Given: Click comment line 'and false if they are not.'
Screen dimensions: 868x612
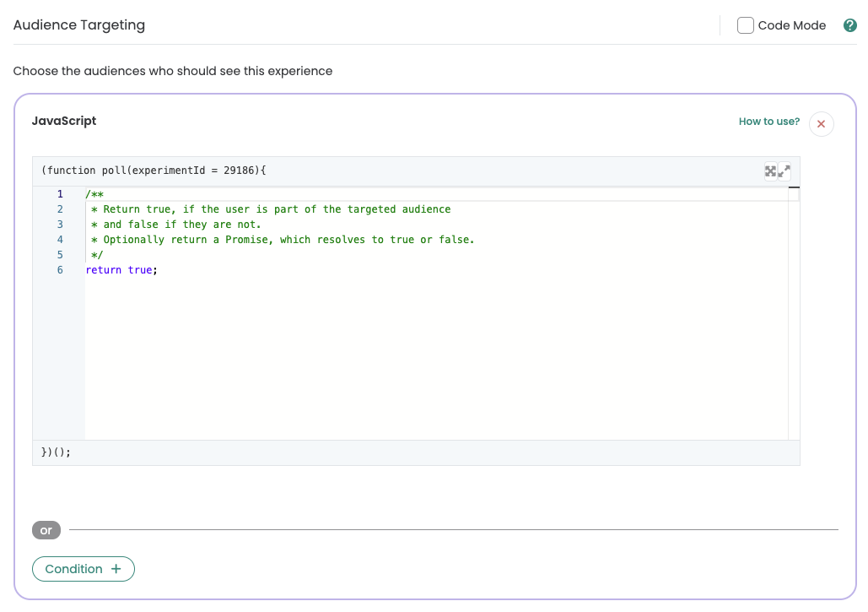Looking at the screenshot, I should point(175,225).
